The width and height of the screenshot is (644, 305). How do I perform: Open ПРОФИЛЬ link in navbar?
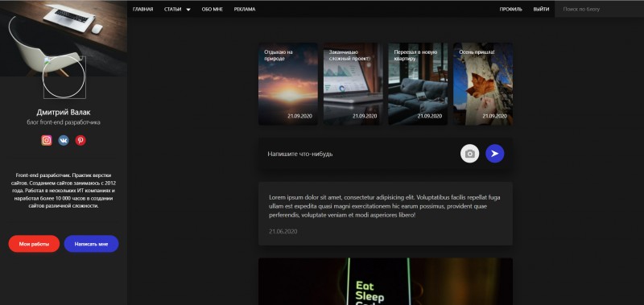(511, 10)
